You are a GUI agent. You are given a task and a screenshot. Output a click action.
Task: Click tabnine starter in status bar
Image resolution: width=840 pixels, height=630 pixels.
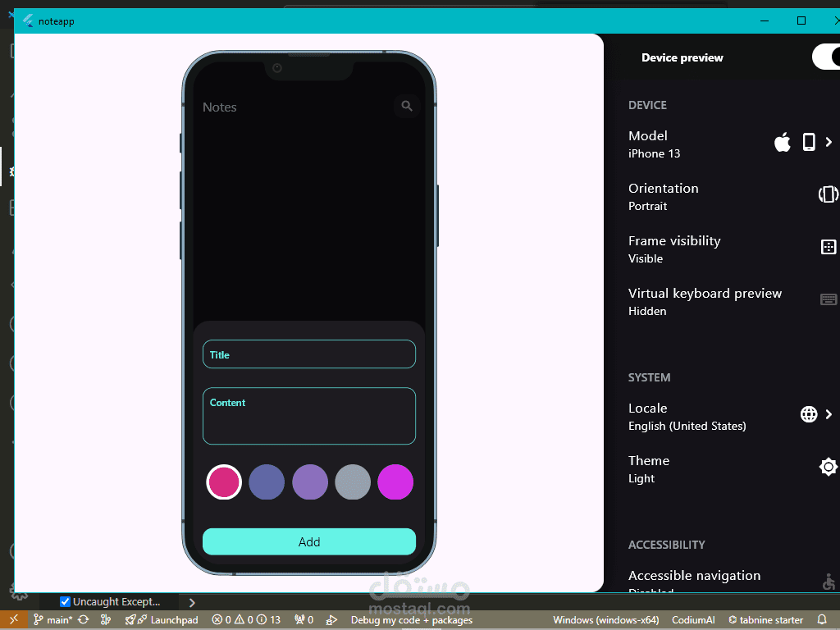click(765, 620)
